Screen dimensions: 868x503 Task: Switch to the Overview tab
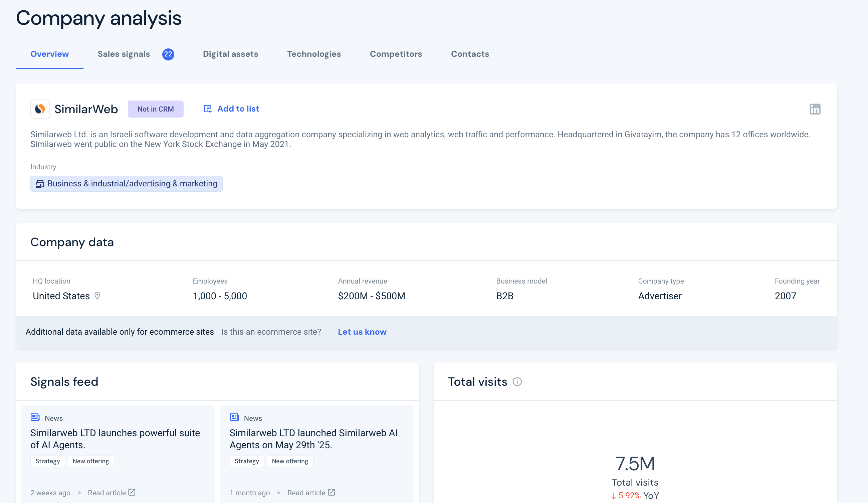[x=50, y=54]
